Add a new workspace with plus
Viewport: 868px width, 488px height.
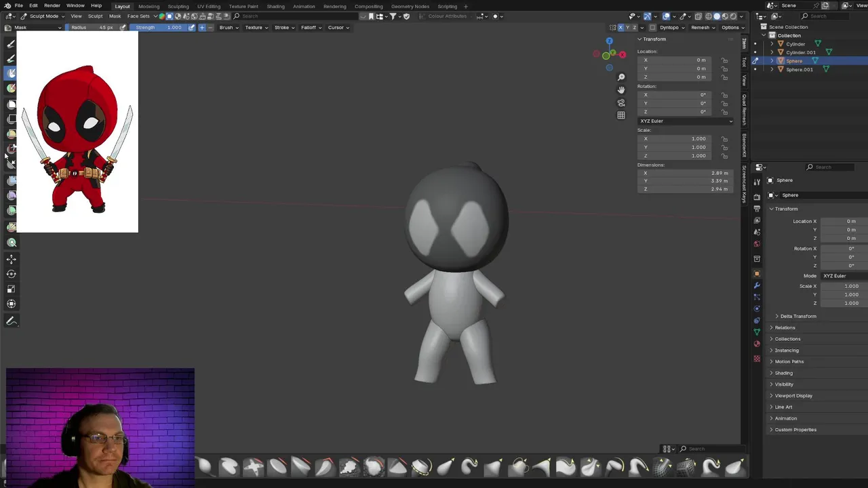(x=465, y=6)
